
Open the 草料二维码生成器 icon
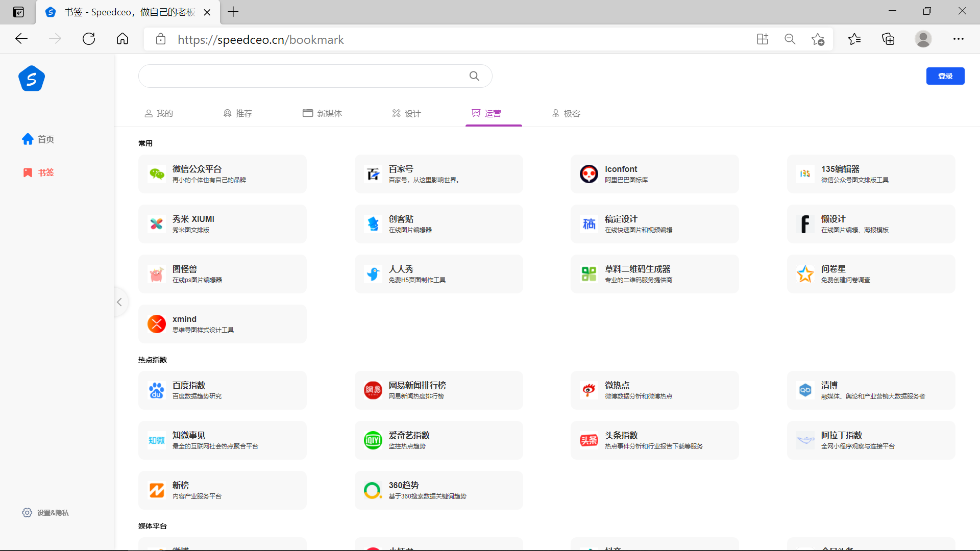589,274
